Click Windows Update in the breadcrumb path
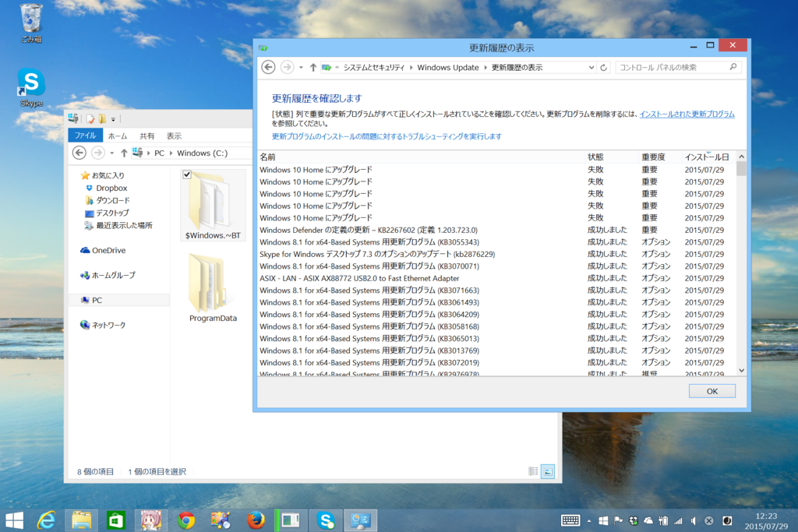The width and height of the screenshot is (798, 532). pyautogui.click(x=448, y=67)
